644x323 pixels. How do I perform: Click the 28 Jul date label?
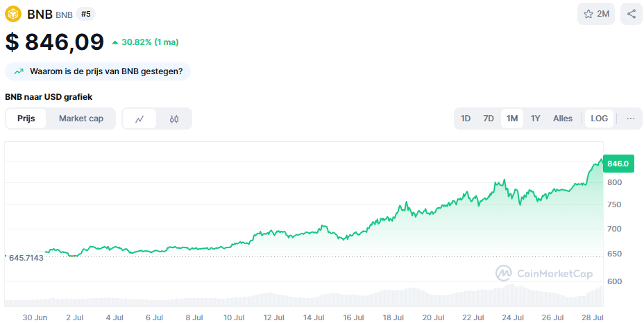click(592, 317)
